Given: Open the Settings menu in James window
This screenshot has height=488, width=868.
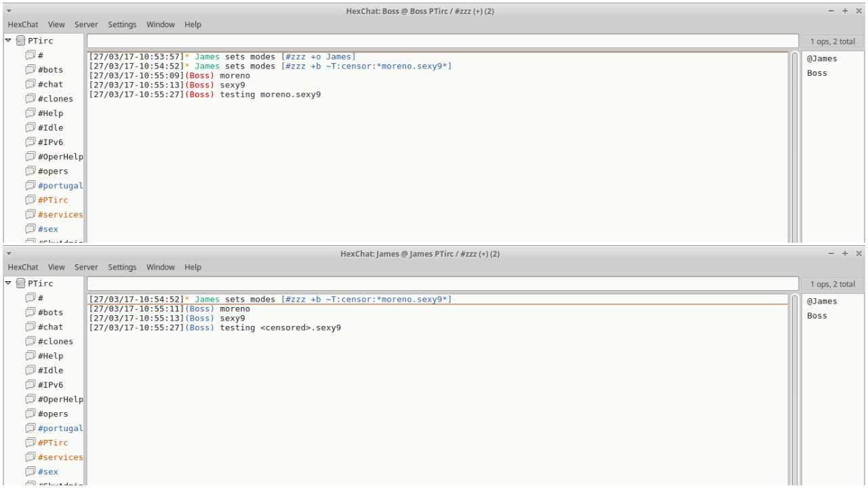Looking at the screenshot, I should [122, 267].
